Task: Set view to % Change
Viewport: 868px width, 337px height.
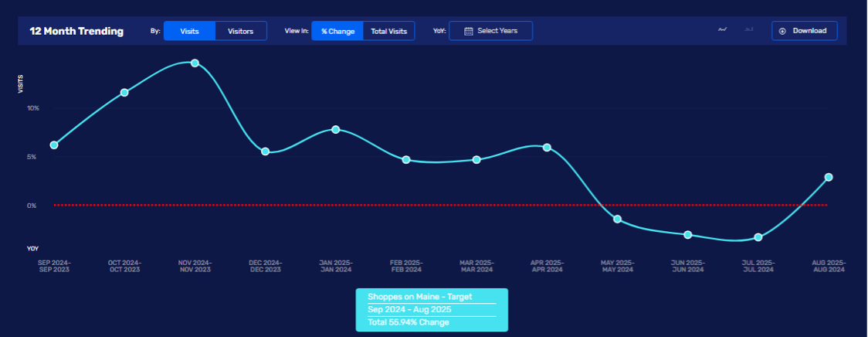Action: (x=337, y=31)
